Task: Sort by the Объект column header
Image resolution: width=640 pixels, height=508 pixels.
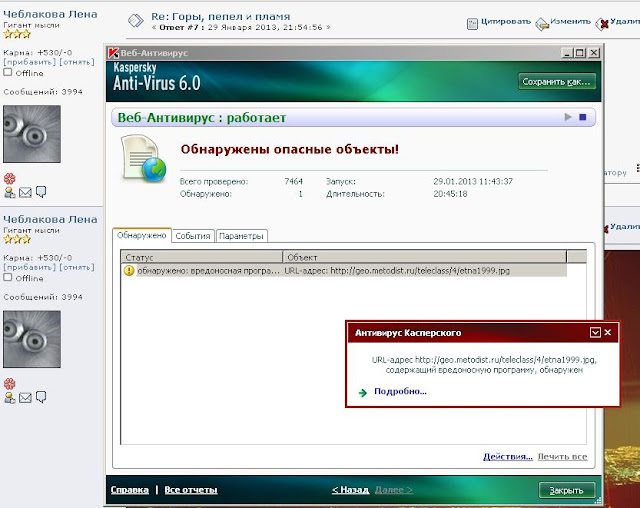Action: point(424,257)
